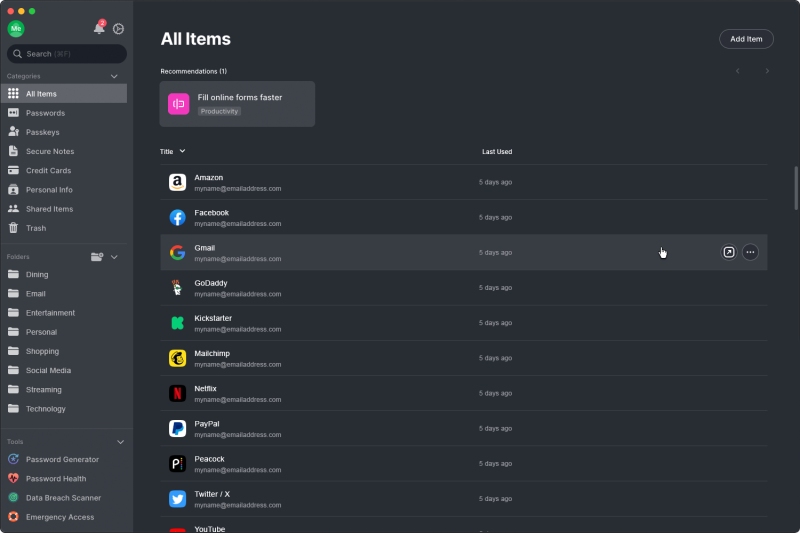The height and width of the screenshot is (533, 800).
Task: Open the Passwords category
Action: click(64, 113)
